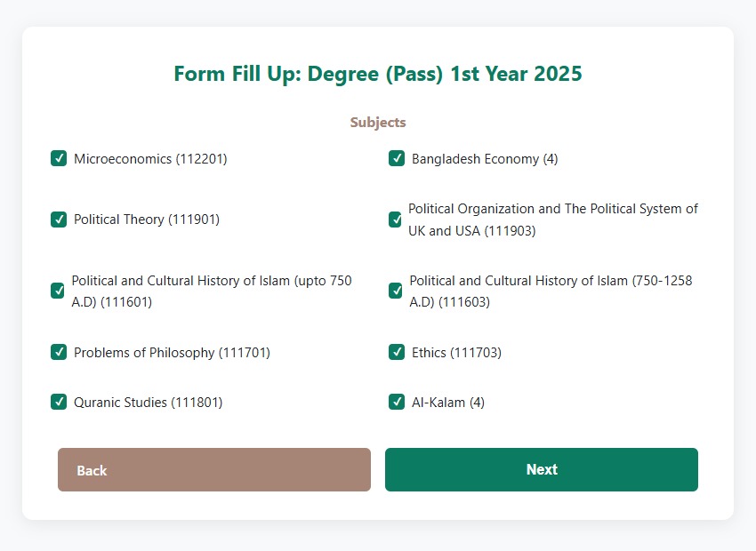This screenshot has height=551, width=756.
Task: Select the Political Theory label text
Action: [146, 220]
